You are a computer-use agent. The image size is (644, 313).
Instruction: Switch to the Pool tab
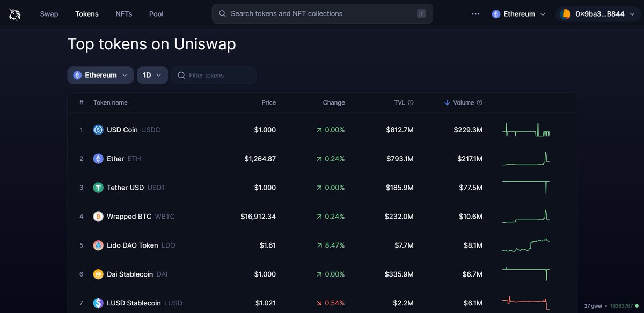coord(156,14)
